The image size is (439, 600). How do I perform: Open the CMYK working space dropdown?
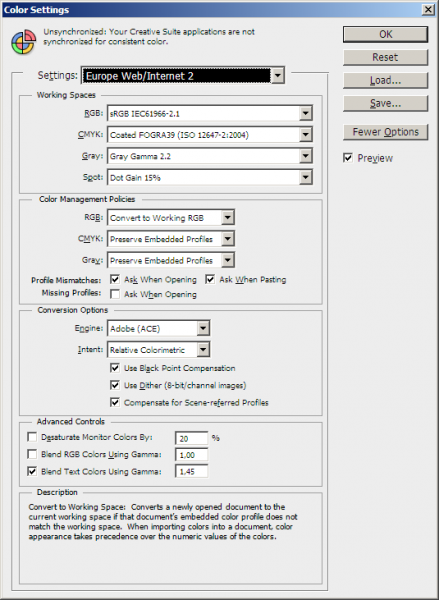click(210, 135)
